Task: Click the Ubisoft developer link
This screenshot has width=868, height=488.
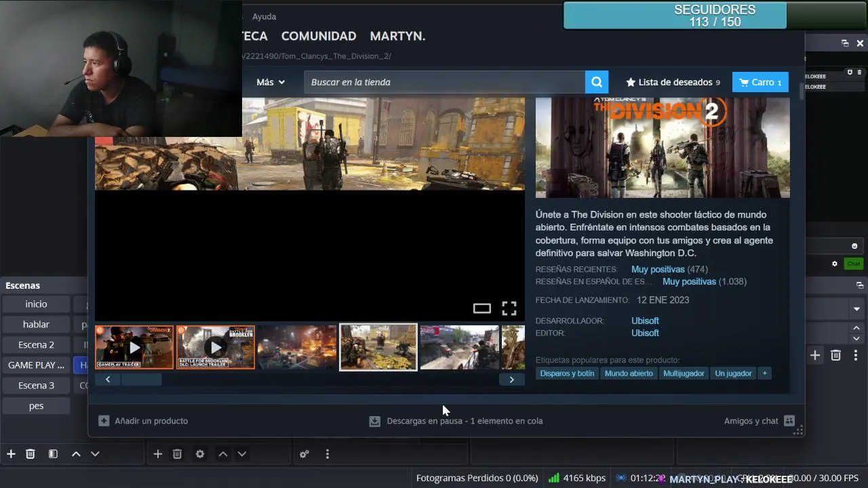Action: point(645,321)
